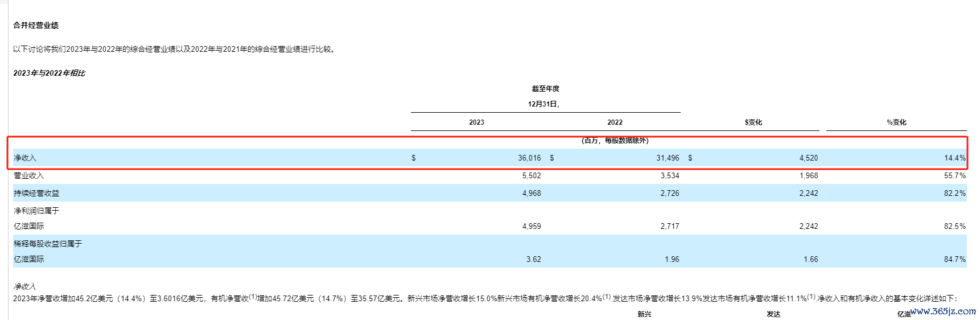
Task: Select the 31,496 value for 2022
Action: 668,158
